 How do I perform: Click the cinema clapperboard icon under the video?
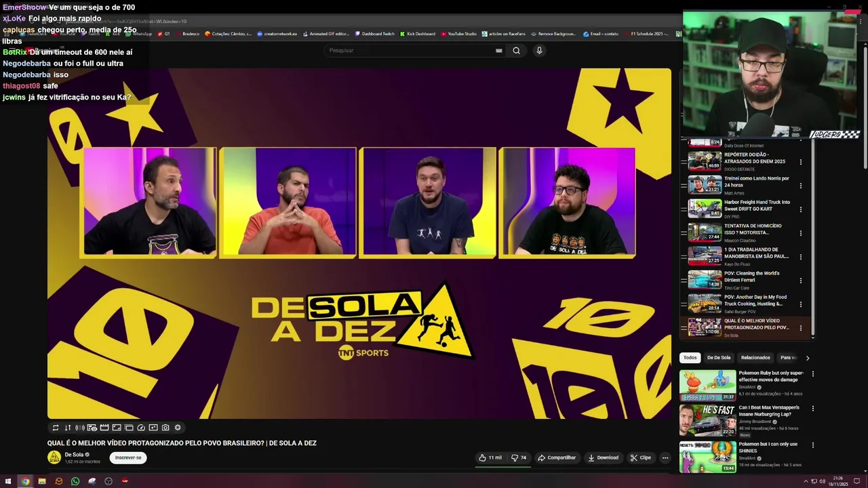(x=104, y=428)
